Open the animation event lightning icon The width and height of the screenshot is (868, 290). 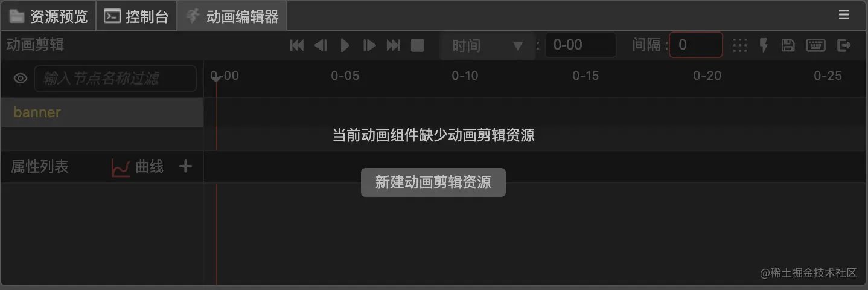(764, 45)
